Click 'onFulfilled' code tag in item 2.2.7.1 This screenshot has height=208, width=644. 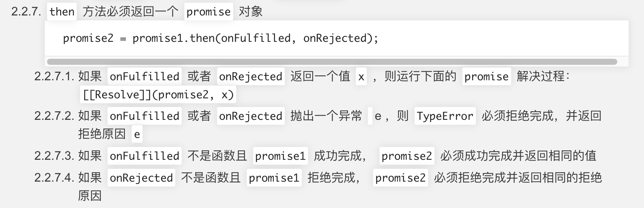(x=144, y=76)
